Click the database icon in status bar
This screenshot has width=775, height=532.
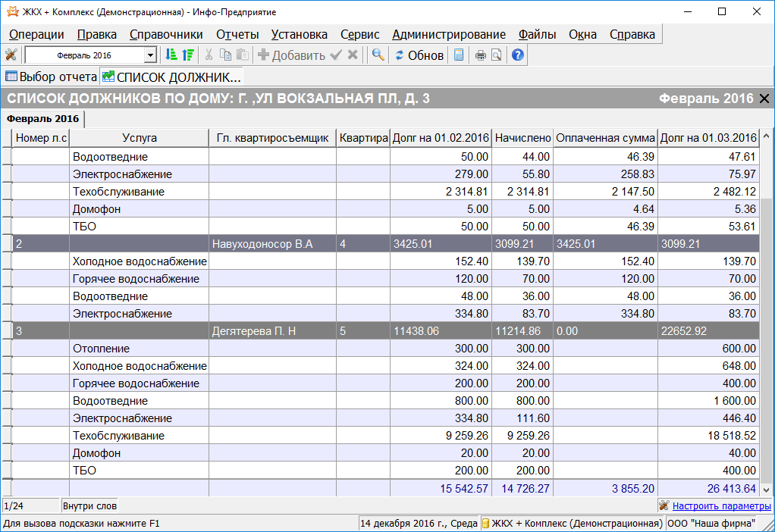(x=486, y=524)
